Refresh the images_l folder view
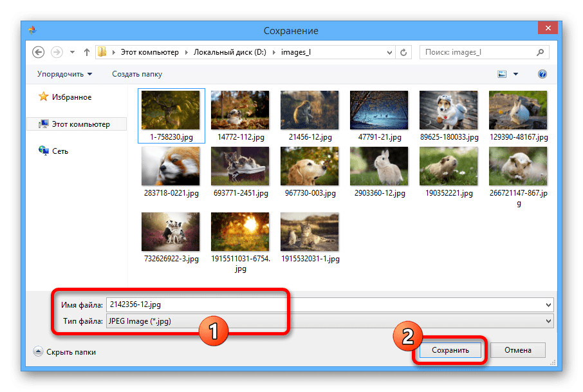The height and width of the screenshot is (392, 583). [x=404, y=52]
